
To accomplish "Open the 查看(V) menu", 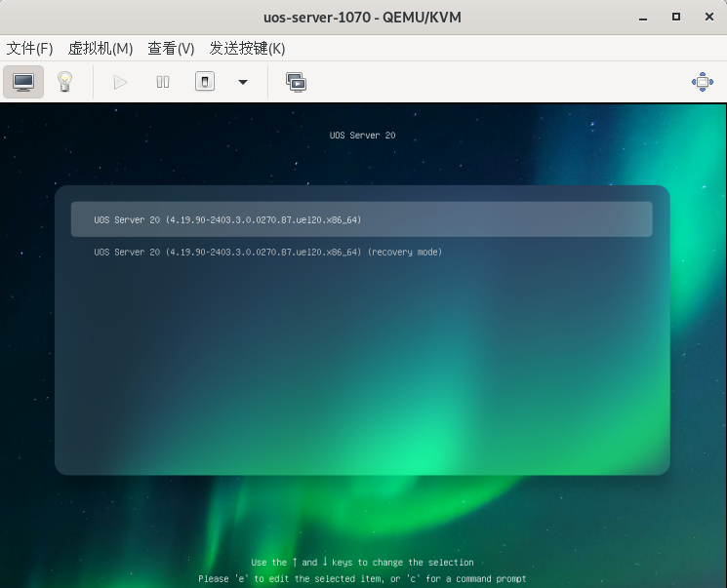I will coord(171,48).
